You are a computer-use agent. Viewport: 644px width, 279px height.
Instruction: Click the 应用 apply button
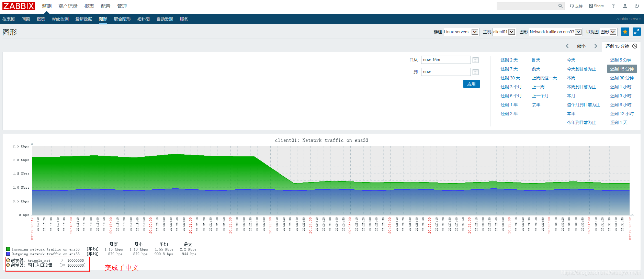tap(471, 84)
